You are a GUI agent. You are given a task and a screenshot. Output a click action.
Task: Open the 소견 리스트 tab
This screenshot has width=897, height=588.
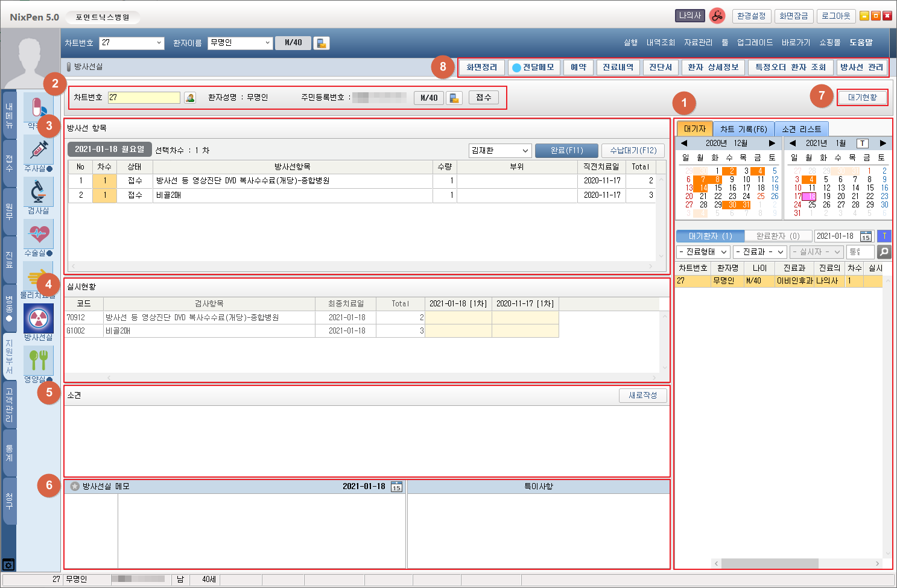coord(801,129)
